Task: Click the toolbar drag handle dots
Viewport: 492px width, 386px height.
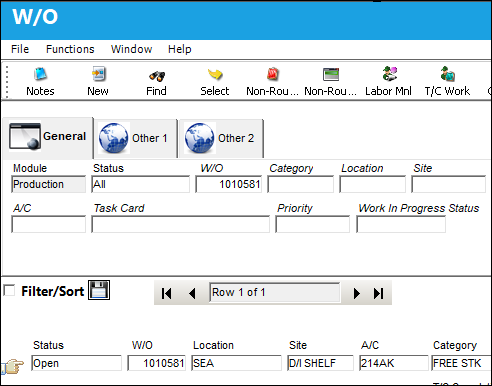Action: (6, 82)
